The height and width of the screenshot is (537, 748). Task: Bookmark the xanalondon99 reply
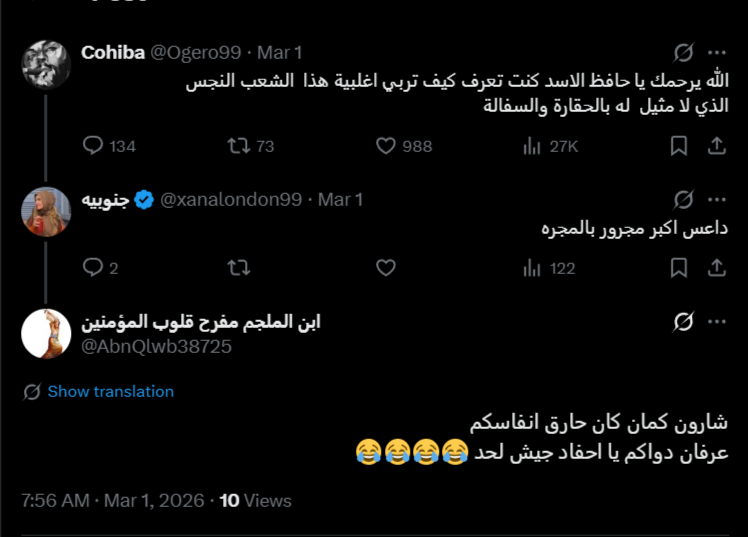[679, 268]
